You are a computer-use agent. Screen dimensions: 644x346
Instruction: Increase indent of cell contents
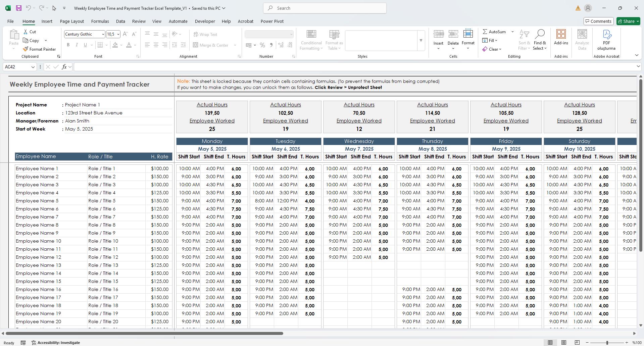[x=183, y=45]
